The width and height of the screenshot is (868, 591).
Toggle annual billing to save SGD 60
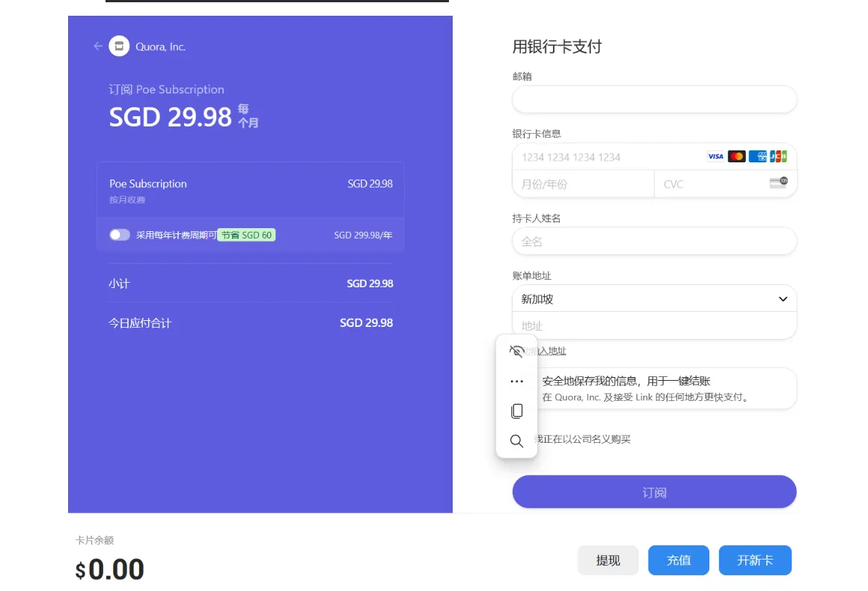[x=120, y=235]
